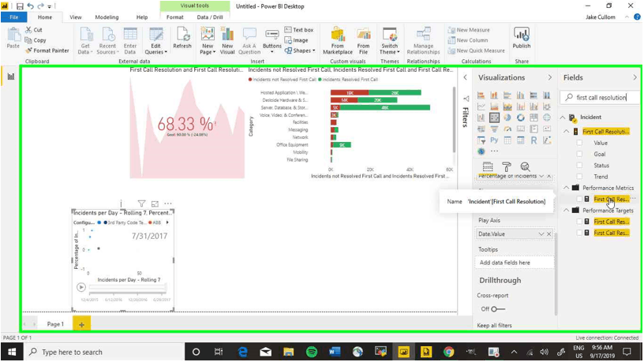
Task: Open Microsoft Edge from taskbar
Action: tap(243, 352)
